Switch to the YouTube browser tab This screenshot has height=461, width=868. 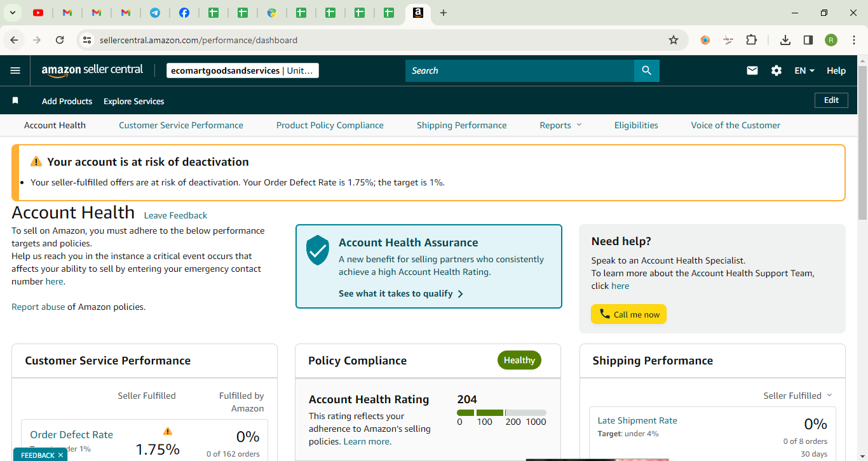point(38,13)
